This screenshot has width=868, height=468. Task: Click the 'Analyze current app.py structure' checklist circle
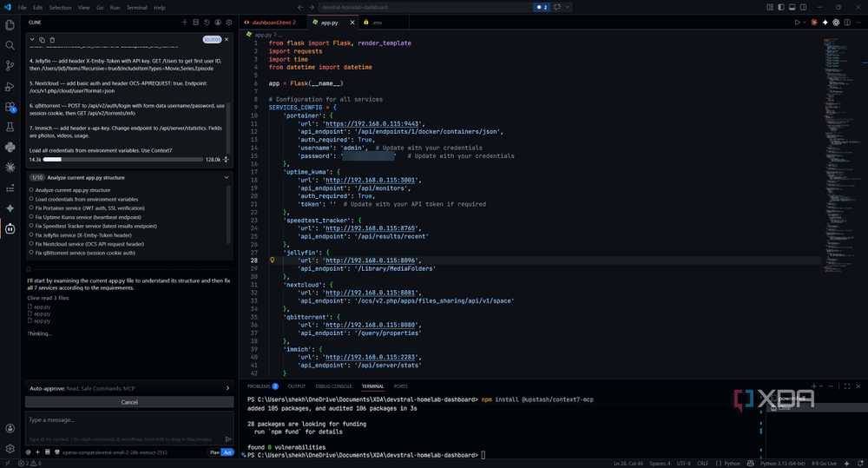(x=31, y=190)
